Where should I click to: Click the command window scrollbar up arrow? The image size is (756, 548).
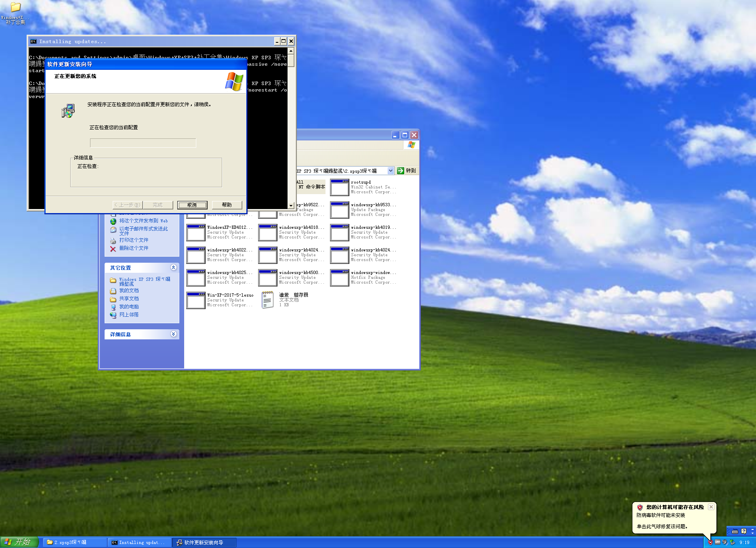click(291, 50)
